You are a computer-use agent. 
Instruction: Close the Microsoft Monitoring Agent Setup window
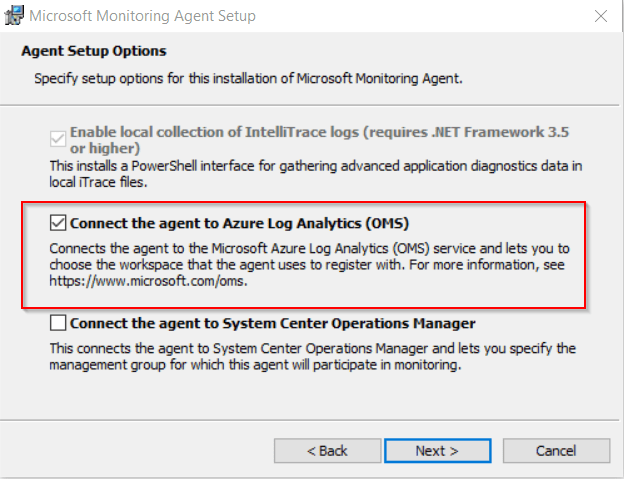pos(600,16)
